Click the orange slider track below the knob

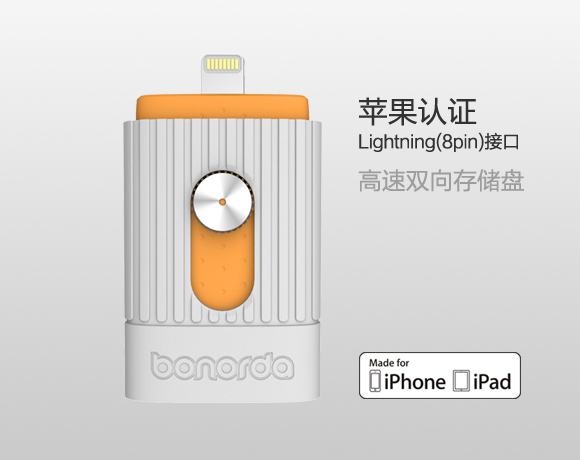pos(222,270)
